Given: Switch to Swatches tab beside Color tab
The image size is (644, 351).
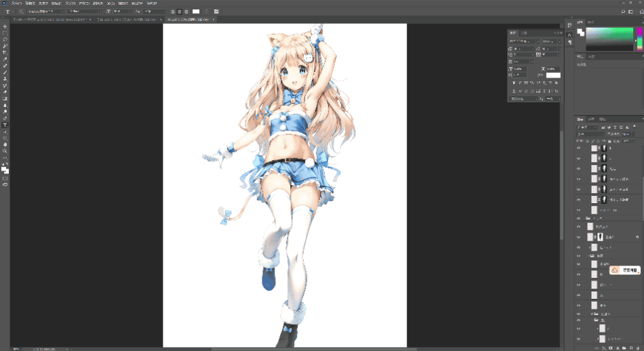Looking at the screenshot, I should click(x=590, y=22).
